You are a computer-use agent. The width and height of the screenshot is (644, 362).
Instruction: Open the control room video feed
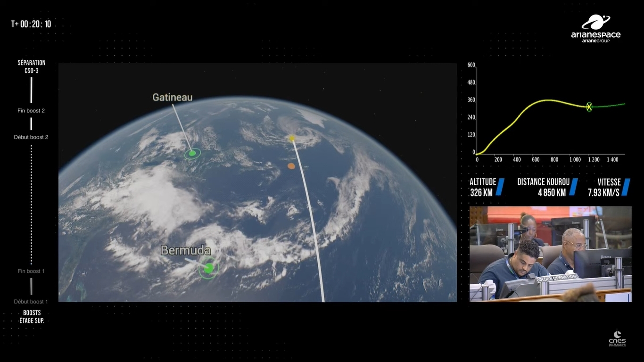click(x=550, y=254)
